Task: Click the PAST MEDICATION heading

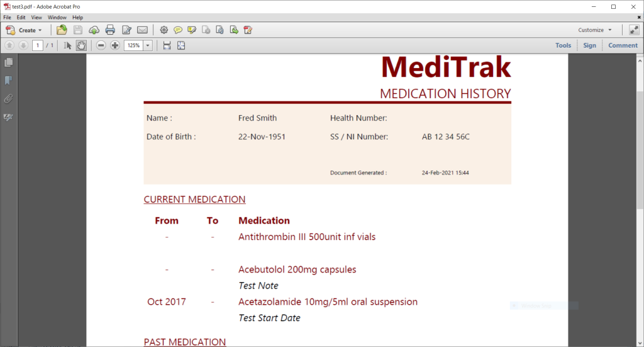Action: [185, 342]
